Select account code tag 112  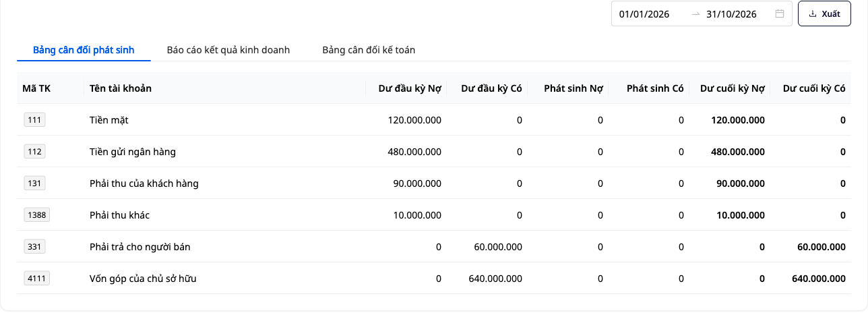[x=34, y=152]
